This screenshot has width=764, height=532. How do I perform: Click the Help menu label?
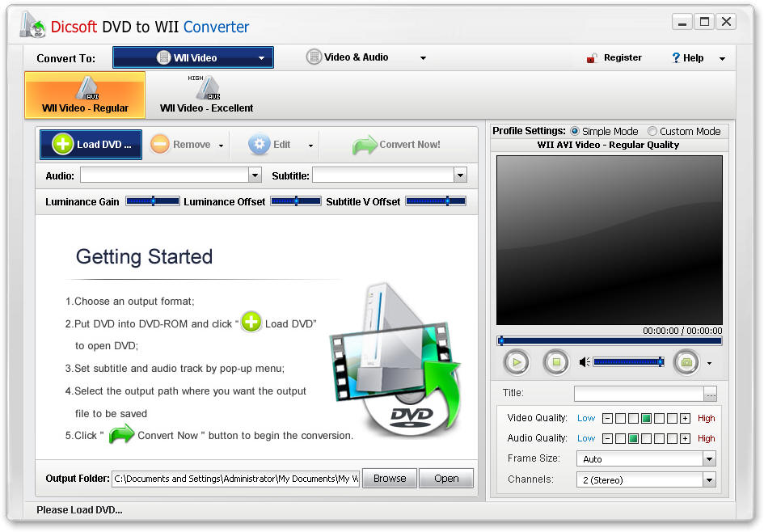coord(694,58)
